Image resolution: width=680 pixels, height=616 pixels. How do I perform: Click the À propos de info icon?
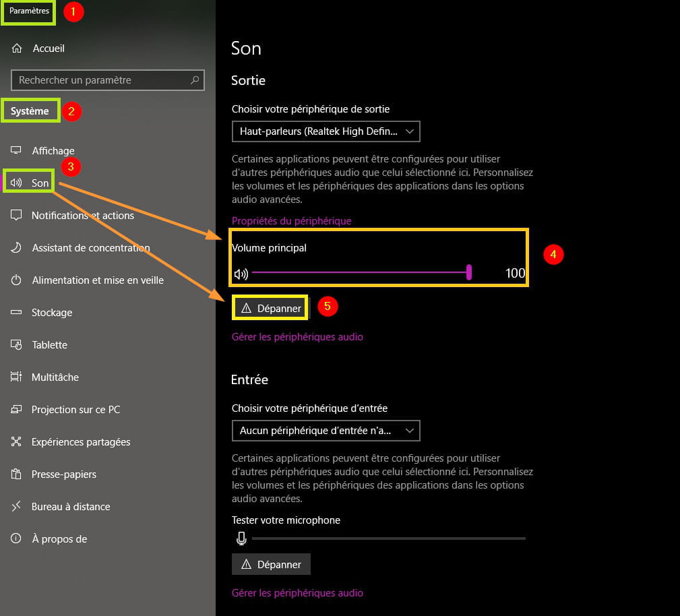point(16,538)
